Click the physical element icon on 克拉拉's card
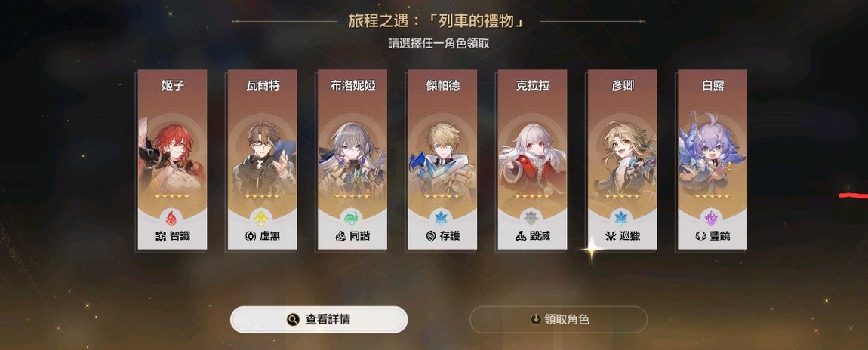This screenshot has width=868, height=350. coord(533,217)
